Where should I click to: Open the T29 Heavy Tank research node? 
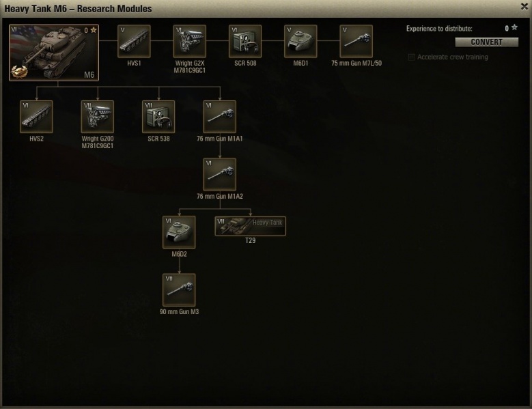pyautogui.click(x=251, y=226)
